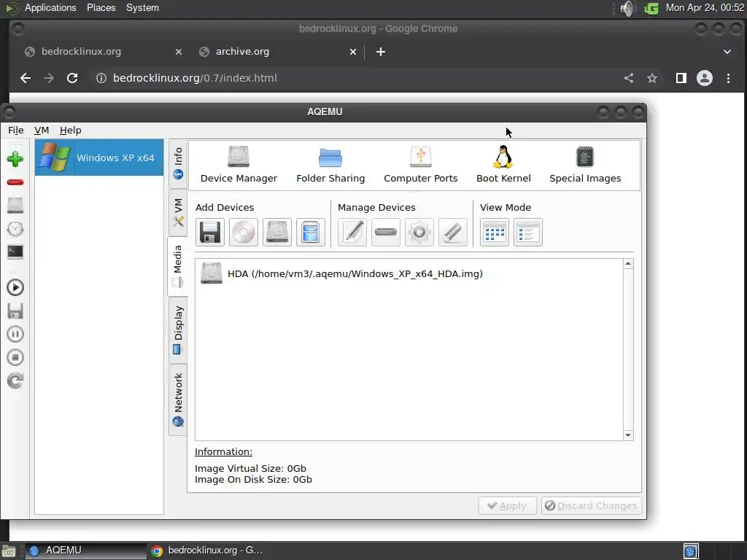Reload the page in Chrome
Screen dimensions: 747x560
72,78
